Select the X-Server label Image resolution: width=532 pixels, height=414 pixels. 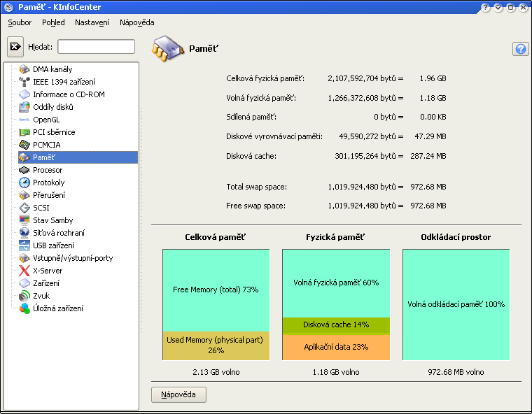tap(48, 271)
